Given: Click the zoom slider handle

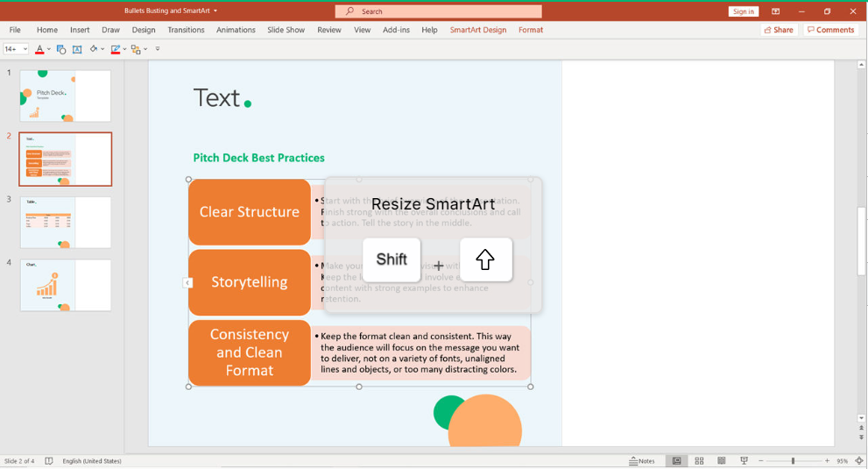Looking at the screenshot, I should point(793,461).
